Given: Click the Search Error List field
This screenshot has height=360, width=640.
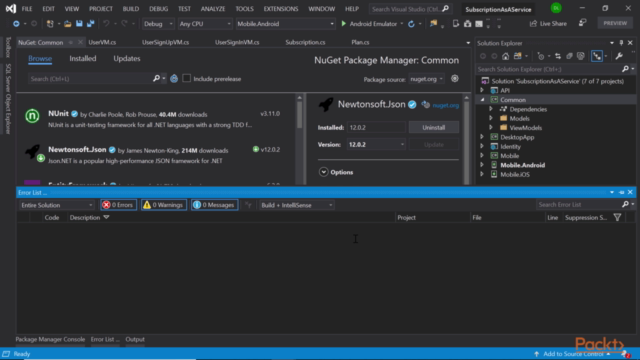Looking at the screenshot, I should (579, 204).
